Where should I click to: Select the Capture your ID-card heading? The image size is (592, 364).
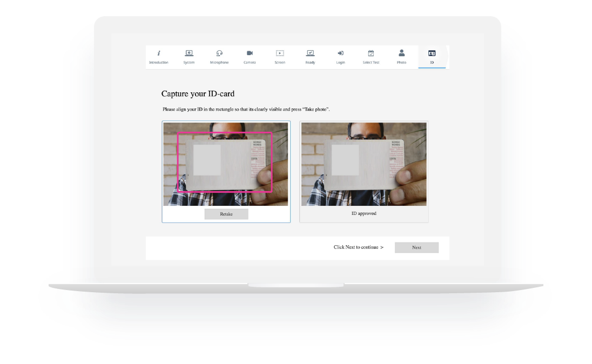[198, 93]
